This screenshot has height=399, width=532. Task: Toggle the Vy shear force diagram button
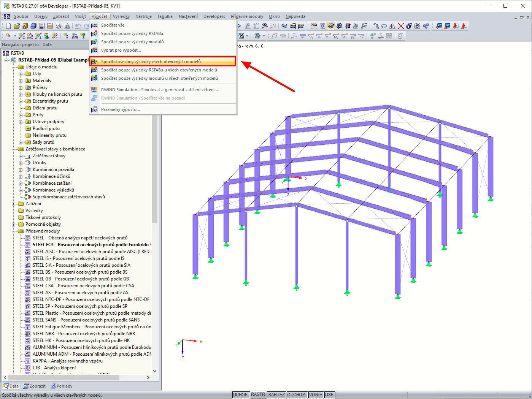[x=311, y=36]
